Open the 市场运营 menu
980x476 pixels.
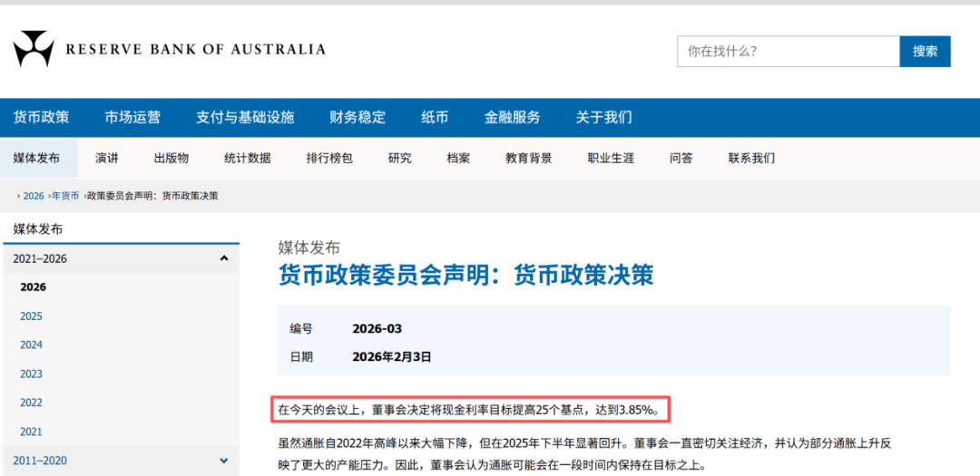132,118
